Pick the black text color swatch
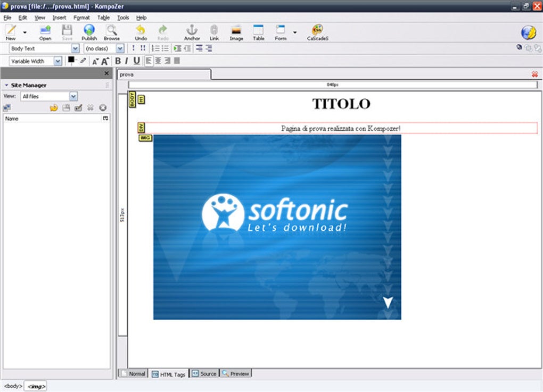 tap(71, 60)
